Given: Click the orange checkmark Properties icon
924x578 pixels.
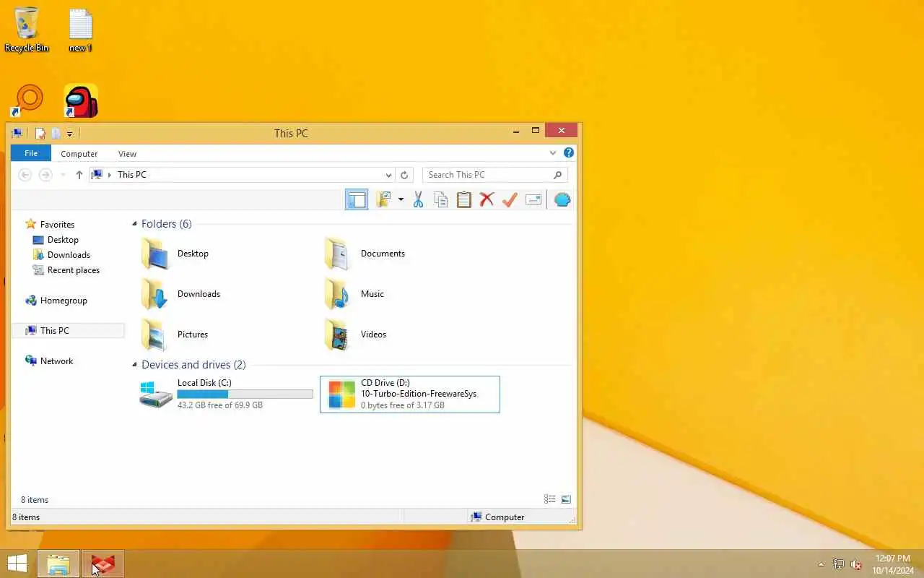Looking at the screenshot, I should coord(510,199).
